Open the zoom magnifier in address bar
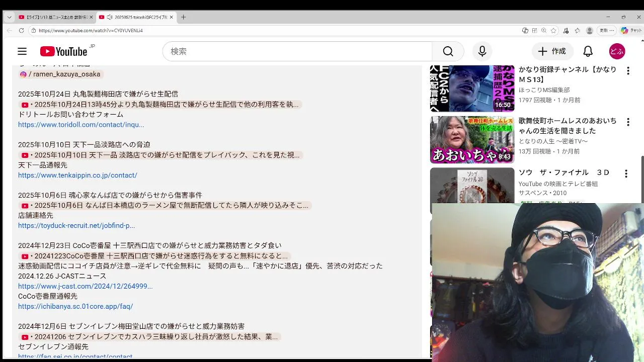Image resolution: width=644 pixels, height=362 pixels. tap(544, 31)
